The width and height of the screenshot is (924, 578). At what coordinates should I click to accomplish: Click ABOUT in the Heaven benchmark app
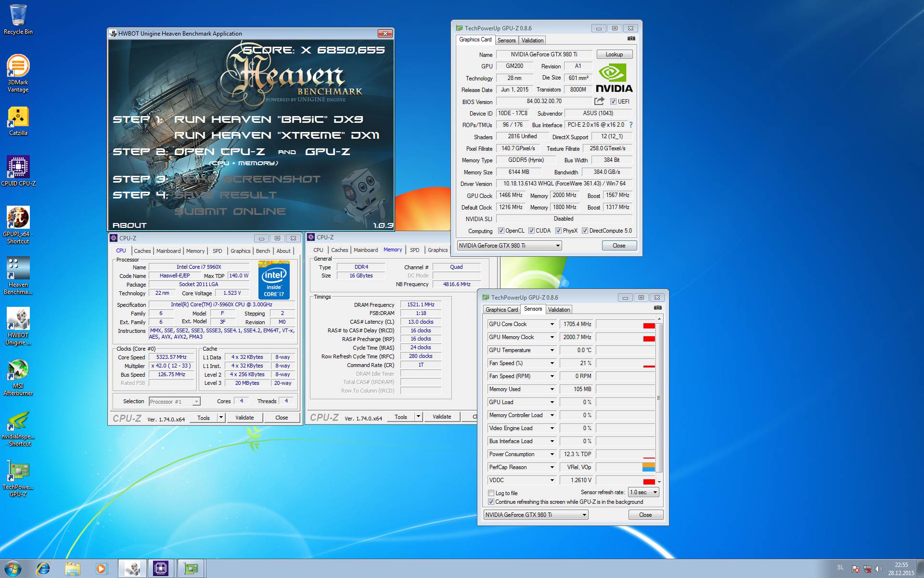tap(129, 225)
